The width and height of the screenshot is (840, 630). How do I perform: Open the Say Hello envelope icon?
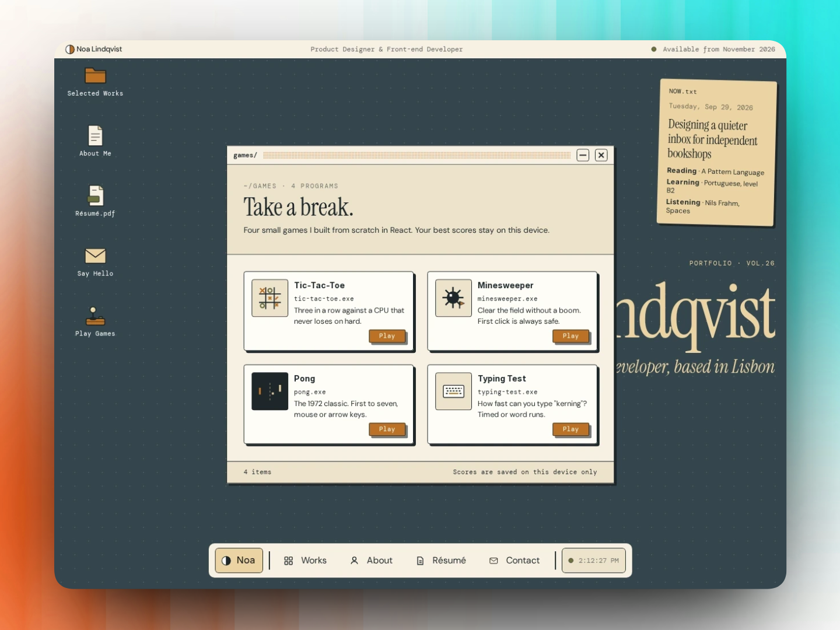click(95, 256)
